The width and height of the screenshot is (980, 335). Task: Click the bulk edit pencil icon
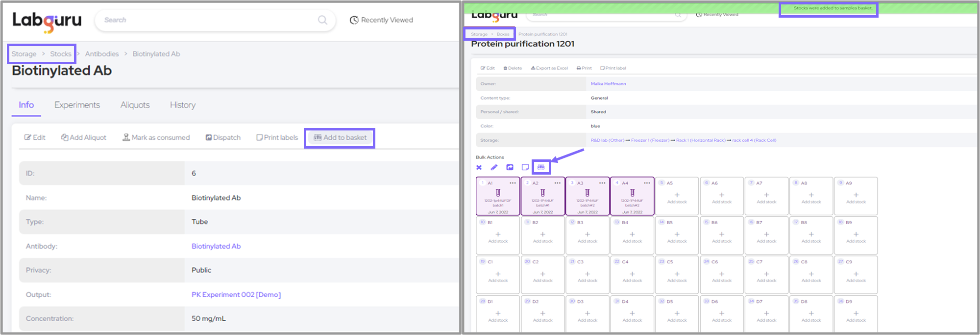[x=494, y=167]
